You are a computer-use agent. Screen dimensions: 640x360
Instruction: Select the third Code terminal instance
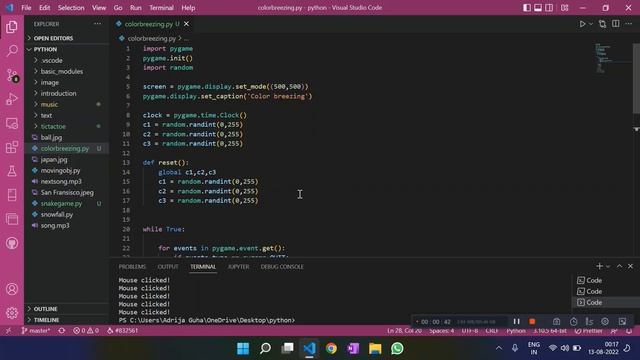(x=606, y=302)
